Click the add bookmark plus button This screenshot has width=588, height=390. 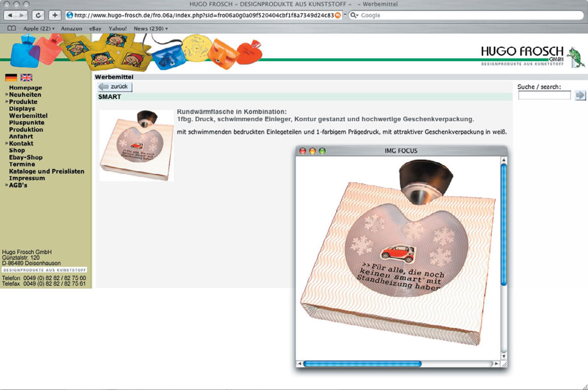(x=55, y=15)
